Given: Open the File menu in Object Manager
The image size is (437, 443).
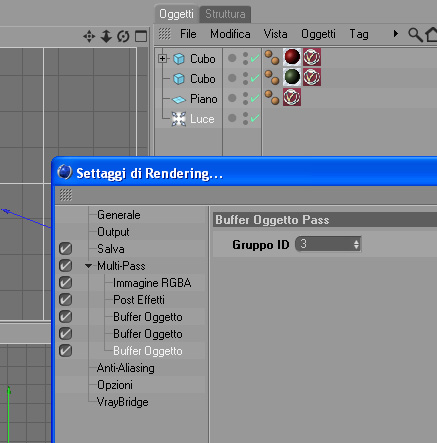Looking at the screenshot, I should [x=188, y=34].
